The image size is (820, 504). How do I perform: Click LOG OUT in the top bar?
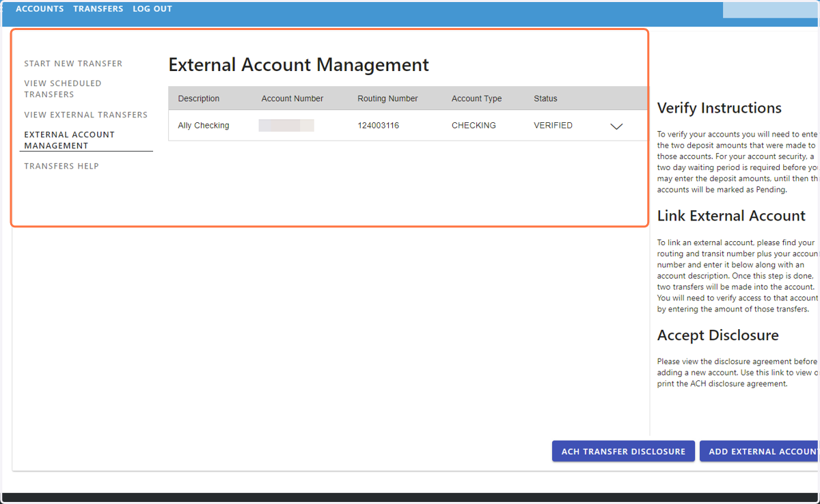coord(152,9)
